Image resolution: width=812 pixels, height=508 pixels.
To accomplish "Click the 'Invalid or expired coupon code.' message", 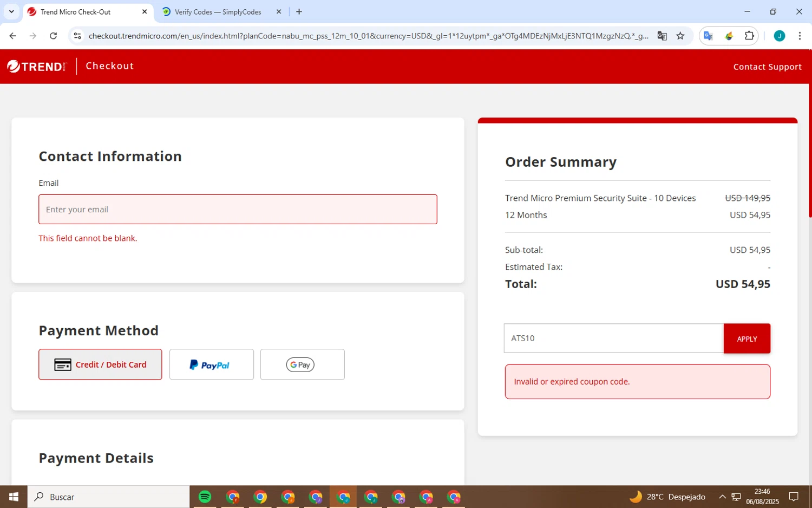I will [572, 381].
